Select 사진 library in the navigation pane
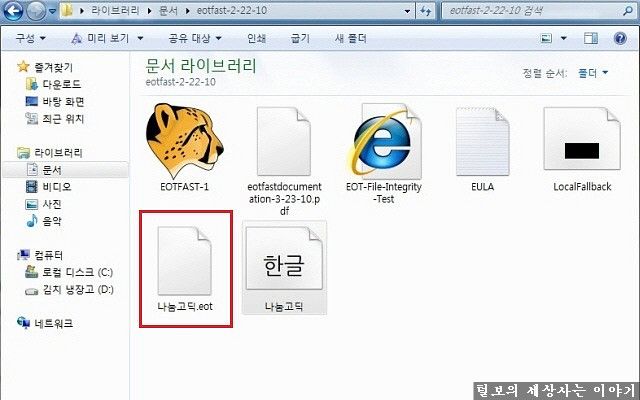 [x=52, y=204]
